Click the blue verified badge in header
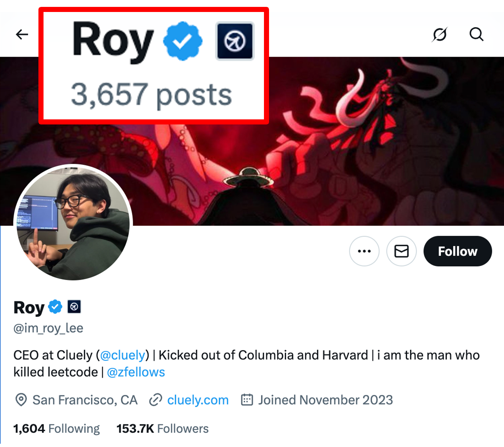Image resolution: width=504 pixels, height=447 pixels. (183, 41)
